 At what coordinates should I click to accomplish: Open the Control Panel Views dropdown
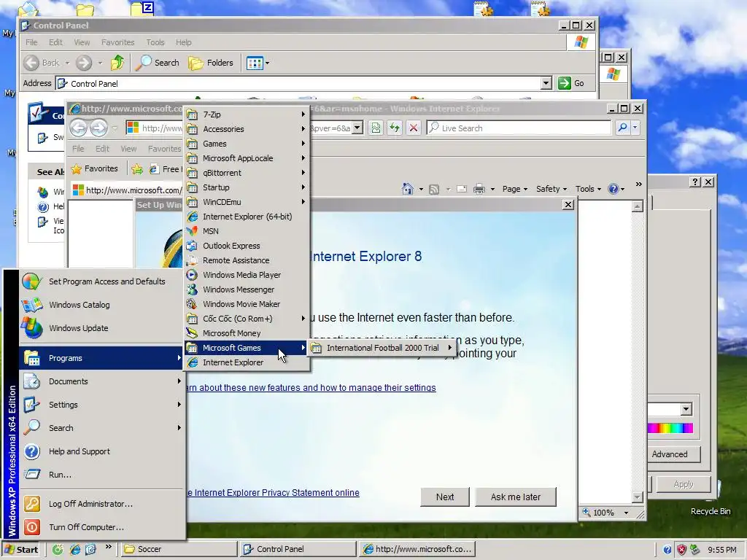point(267,63)
